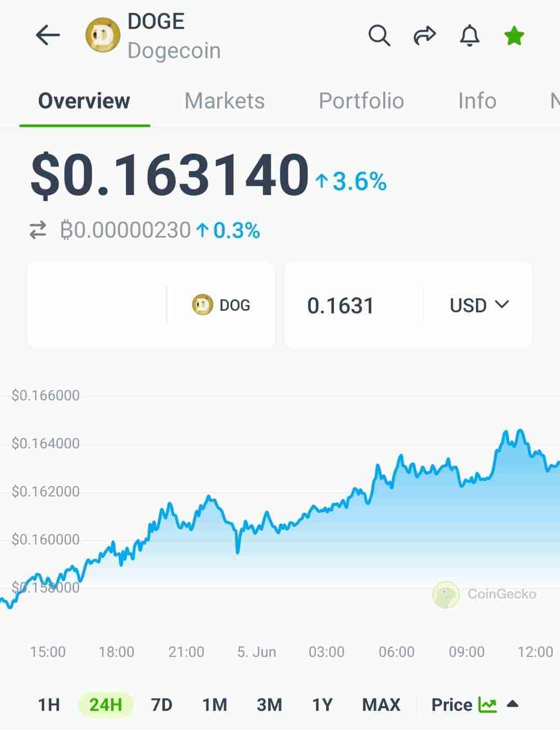Select the 7D time range

(161, 705)
